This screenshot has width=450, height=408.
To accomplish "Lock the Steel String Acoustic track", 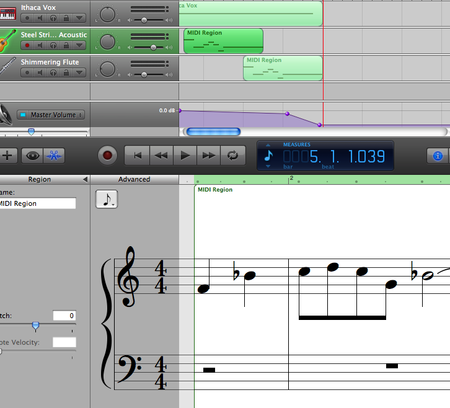I will click(x=66, y=45).
